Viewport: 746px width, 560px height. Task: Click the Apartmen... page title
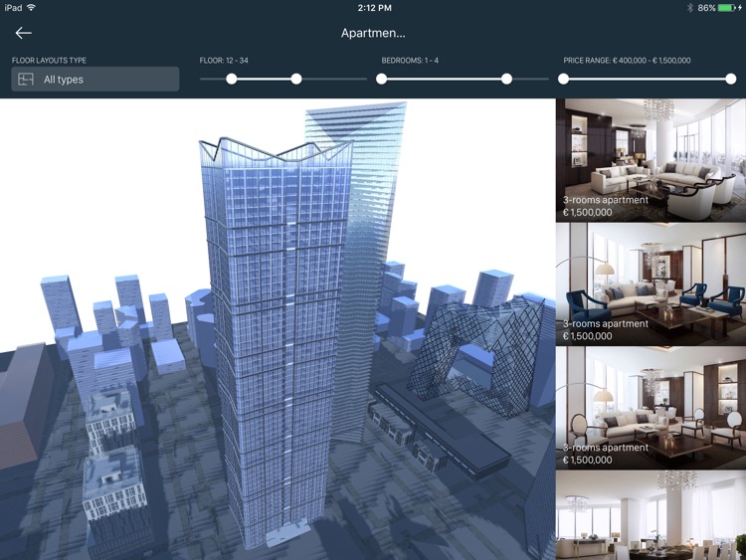click(373, 33)
